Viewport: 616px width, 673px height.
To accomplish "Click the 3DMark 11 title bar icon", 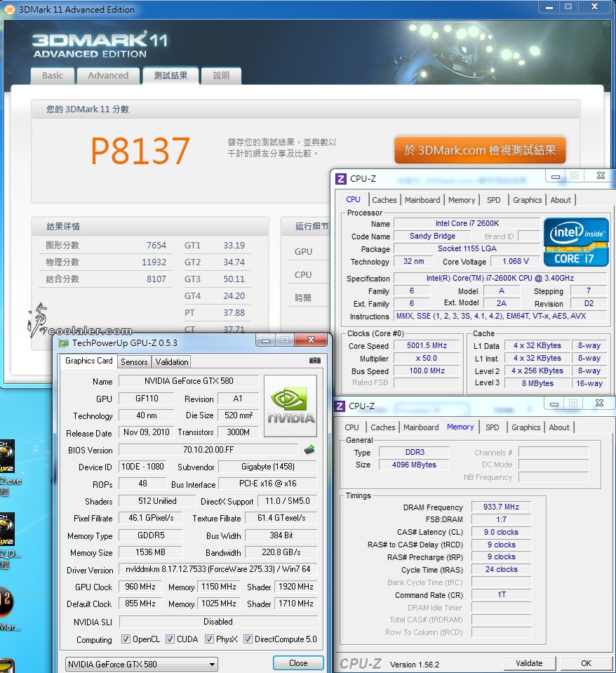I will click(x=9, y=9).
